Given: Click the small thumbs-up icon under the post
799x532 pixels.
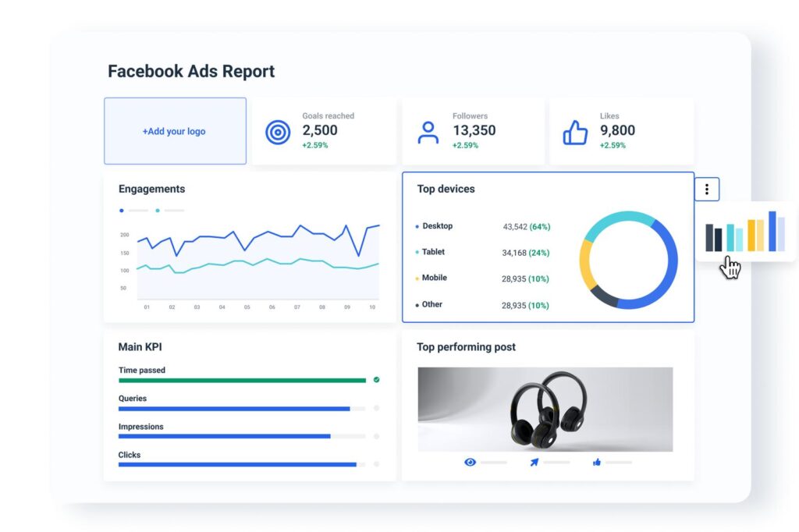Looking at the screenshot, I should click(597, 463).
